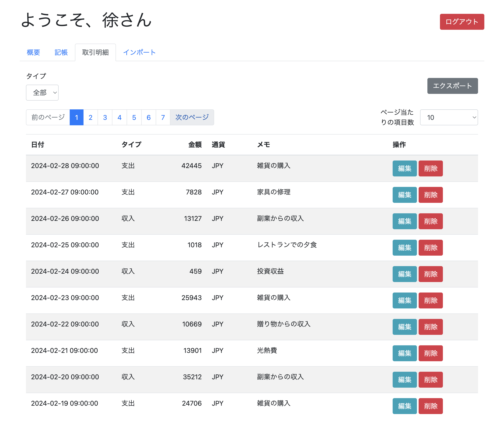Edit the 光熱費 transaction
This screenshot has height=435, width=504.
point(405,353)
